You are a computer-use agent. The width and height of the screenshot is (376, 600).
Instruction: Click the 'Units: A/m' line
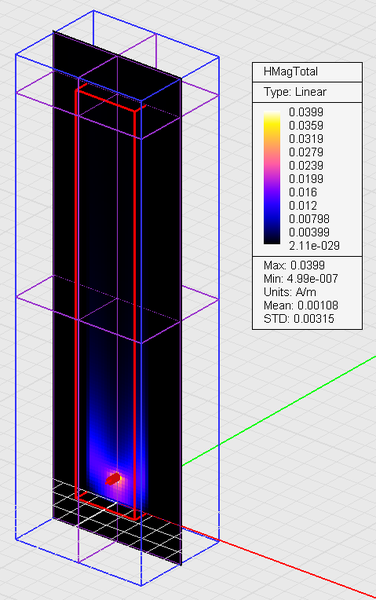pyautogui.click(x=290, y=292)
